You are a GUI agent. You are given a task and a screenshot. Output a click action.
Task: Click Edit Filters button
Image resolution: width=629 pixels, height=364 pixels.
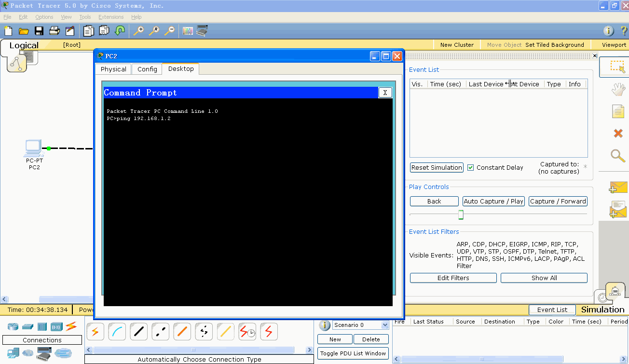pyautogui.click(x=453, y=278)
